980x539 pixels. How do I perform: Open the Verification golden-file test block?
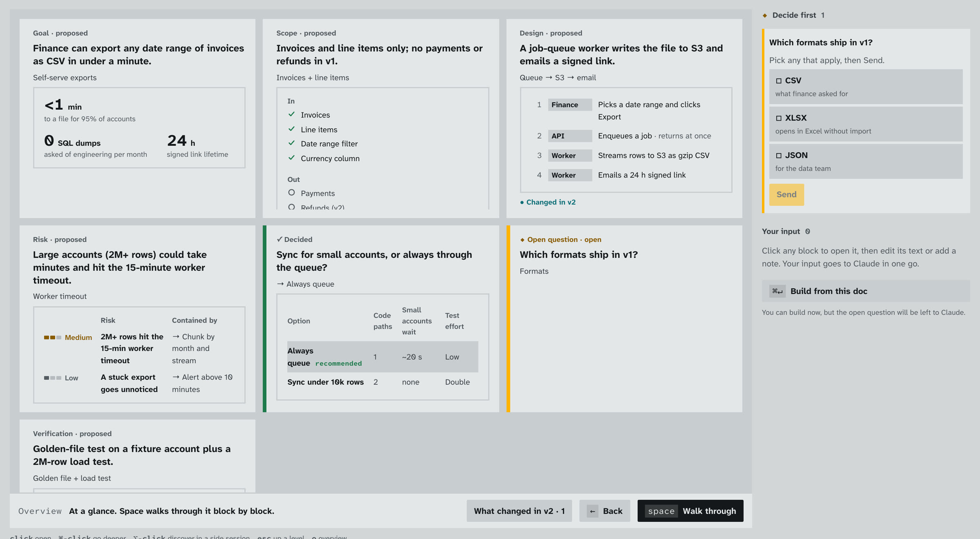(x=137, y=456)
